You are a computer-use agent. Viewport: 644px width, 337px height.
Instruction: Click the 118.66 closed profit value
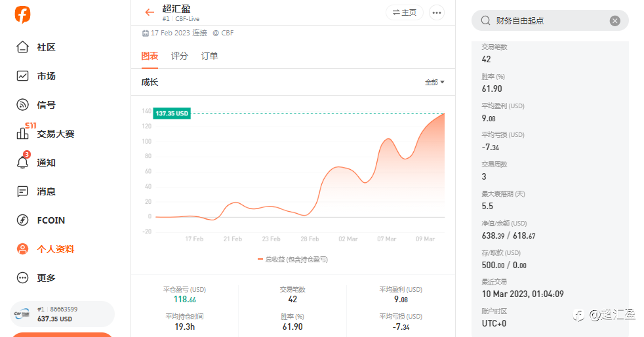(x=185, y=299)
